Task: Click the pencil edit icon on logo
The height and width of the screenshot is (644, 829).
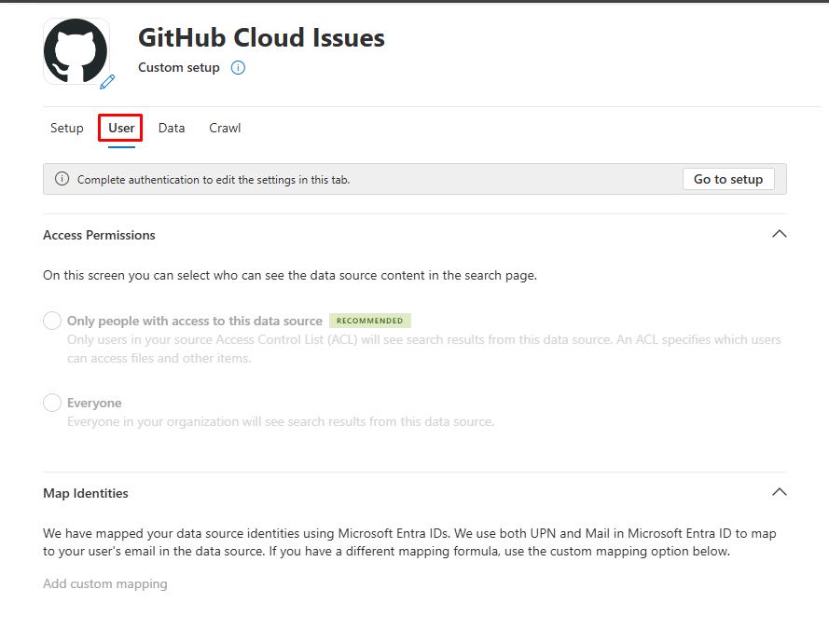Action: tap(107, 82)
